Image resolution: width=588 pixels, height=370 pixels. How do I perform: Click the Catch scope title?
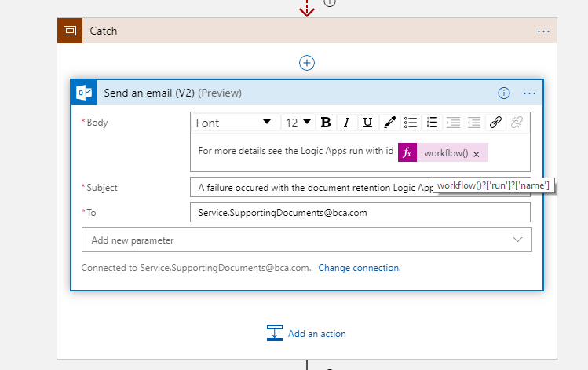coord(104,31)
